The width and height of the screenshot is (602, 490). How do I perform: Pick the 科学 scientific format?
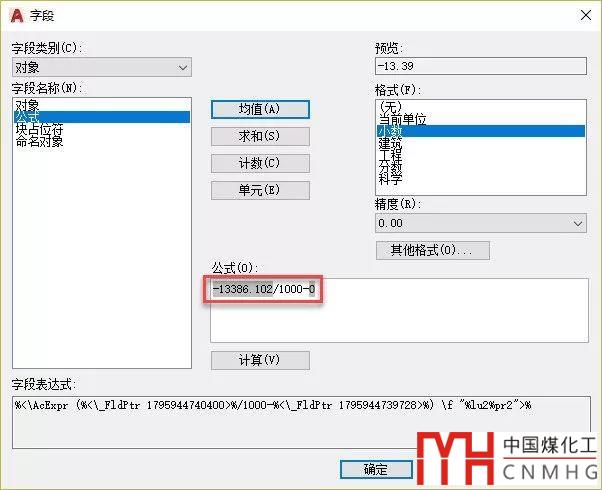tap(390, 179)
